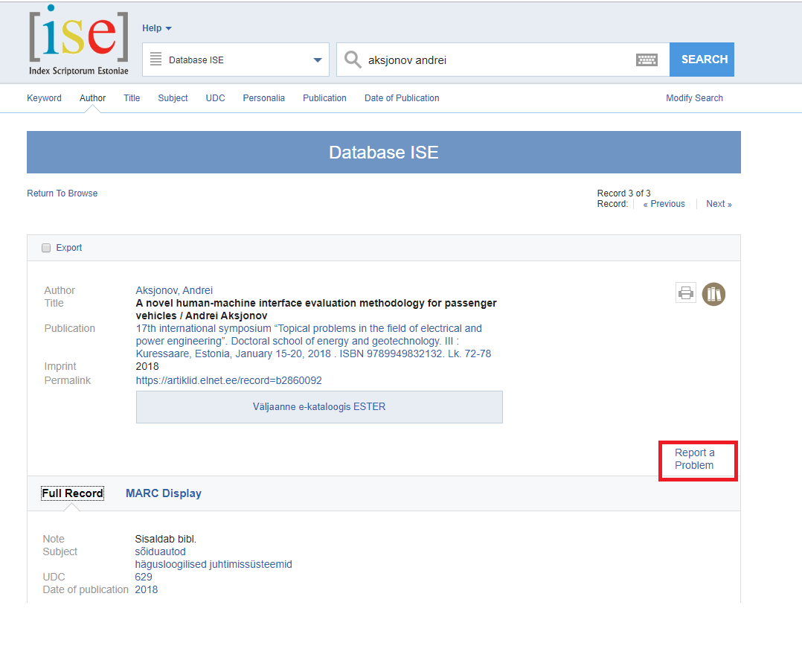Viewport: 802px width, 672px height.
Task: Open the Export link
Action: click(69, 248)
